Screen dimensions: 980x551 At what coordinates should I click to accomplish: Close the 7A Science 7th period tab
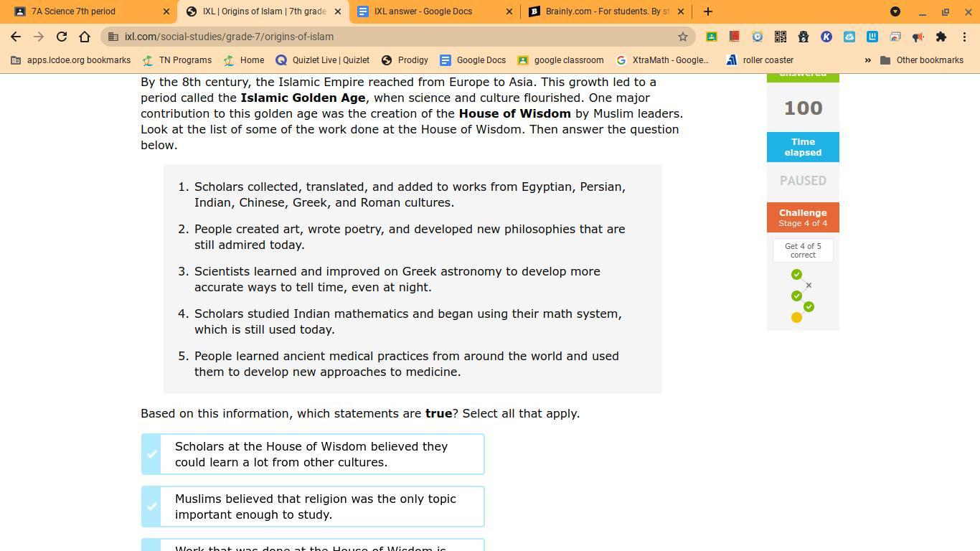tap(166, 11)
